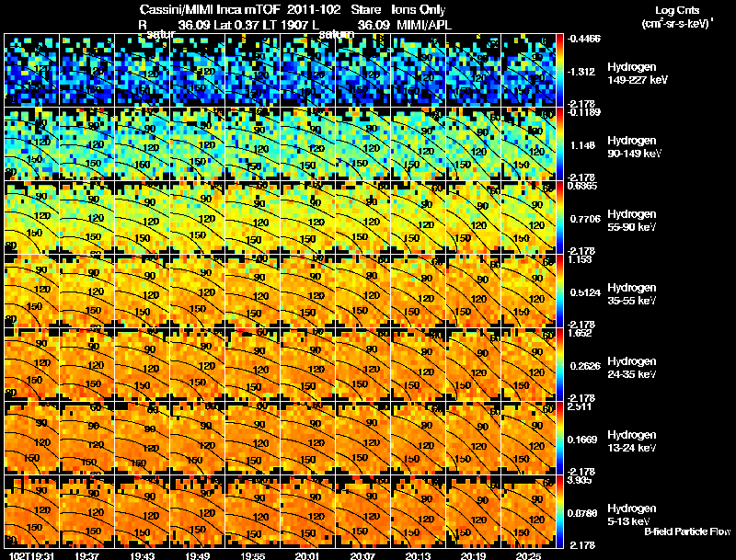The width and height of the screenshot is (736, 560).
Task: Click the '0.1669' colorbar value
Action: (x=582, y=440)
